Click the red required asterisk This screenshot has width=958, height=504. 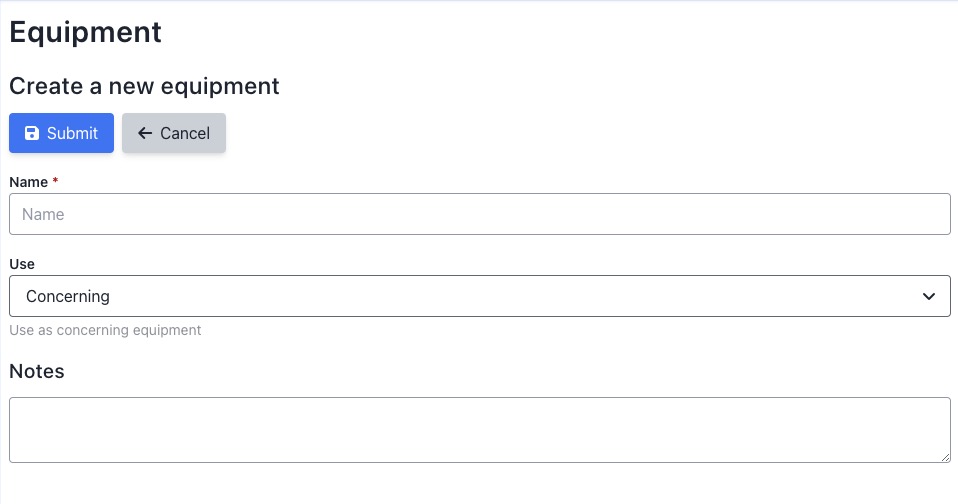[55, 182]
